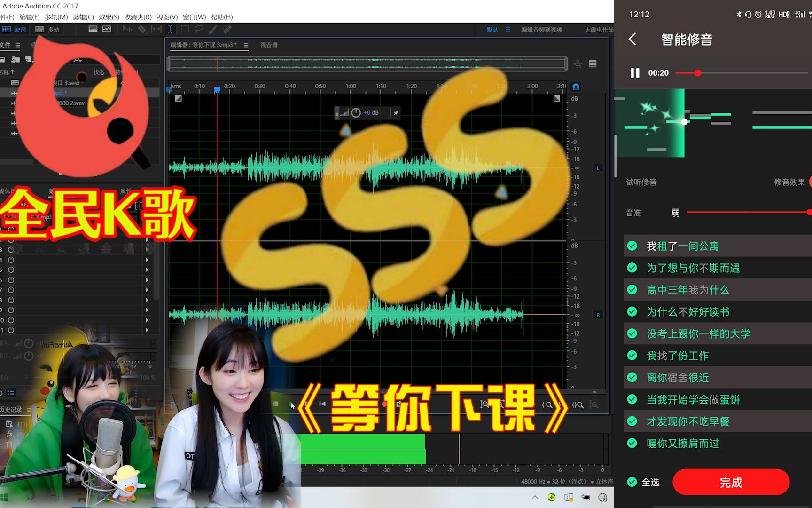
Task: Toggle power for effects rack slot 6
Action: 11,280
